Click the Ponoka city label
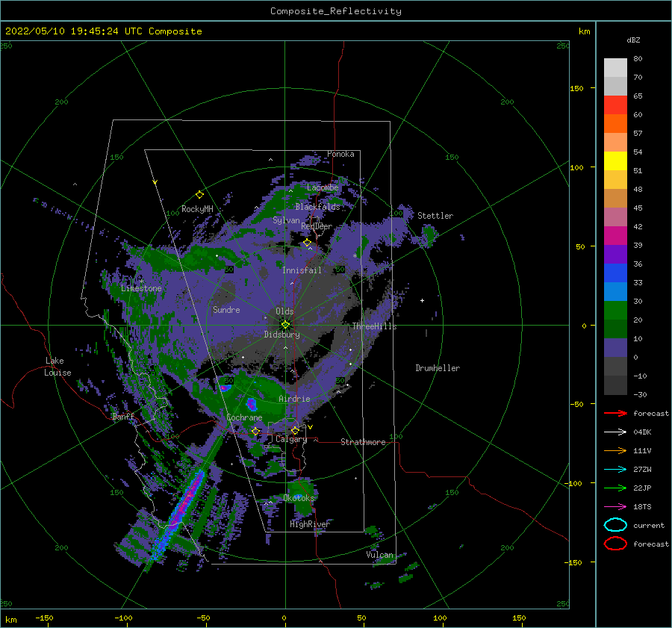The height and width of the screenshot is (628, 672). (340, 154)
